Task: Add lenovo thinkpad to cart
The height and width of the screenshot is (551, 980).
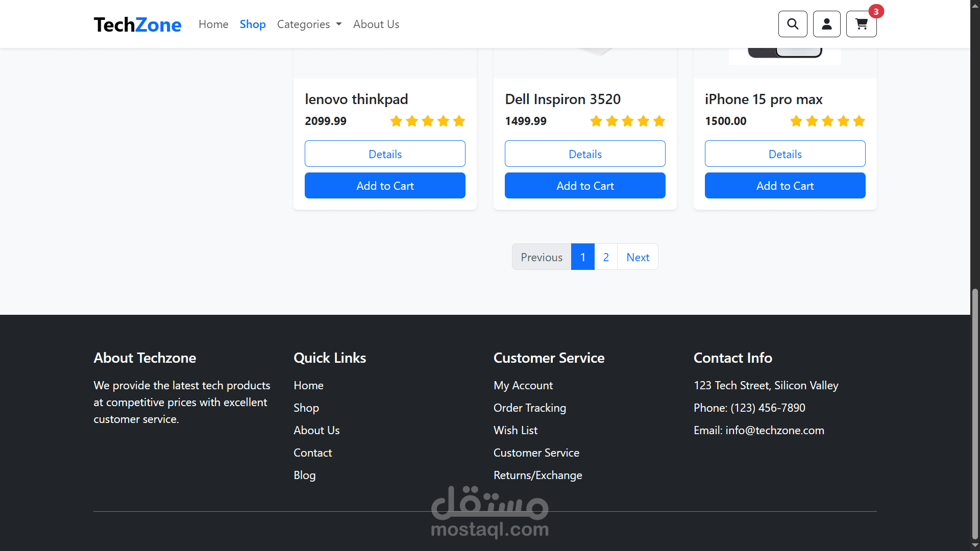Action: (385, 185)
